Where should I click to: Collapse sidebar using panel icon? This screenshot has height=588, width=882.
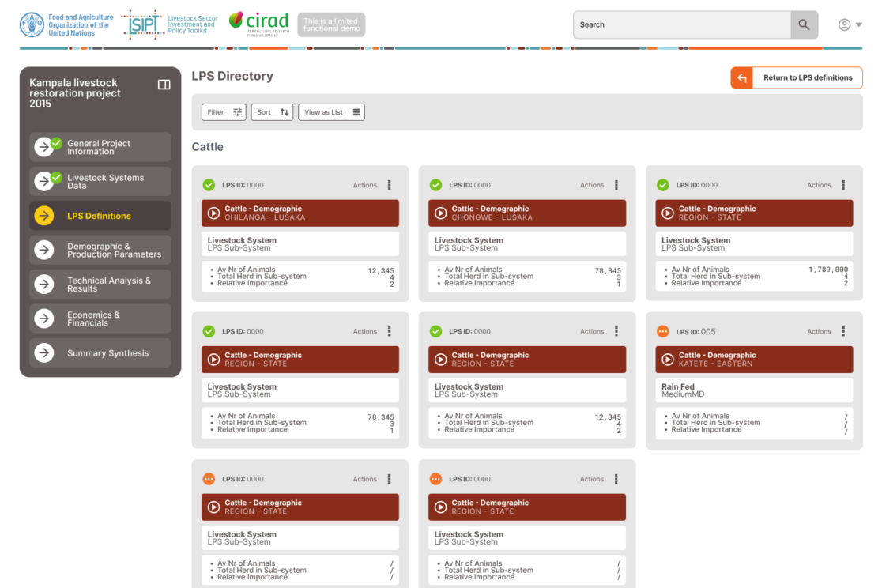[164, 85]
